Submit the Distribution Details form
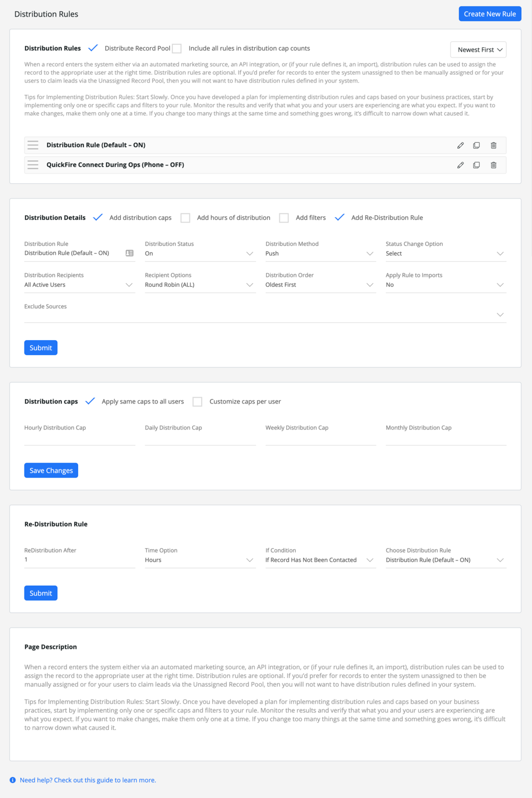The width and height of the screenshot is (532, 798). 41,348
